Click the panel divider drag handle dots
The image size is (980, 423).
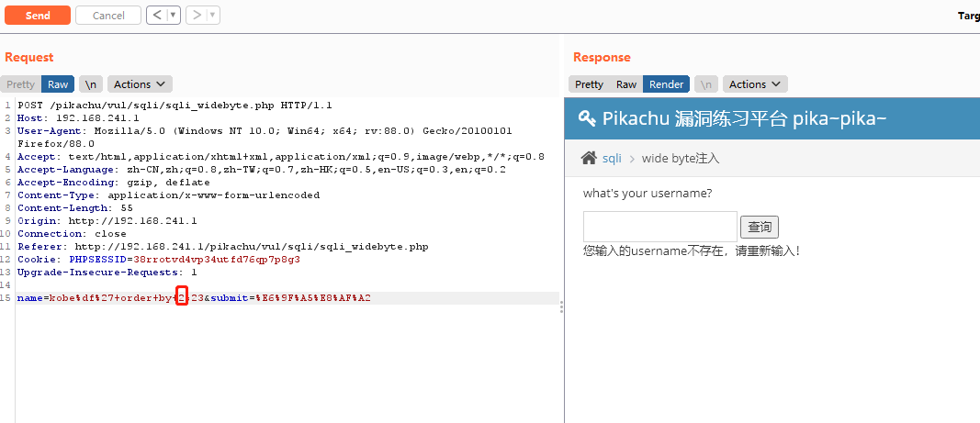click(x=561, y=306)
